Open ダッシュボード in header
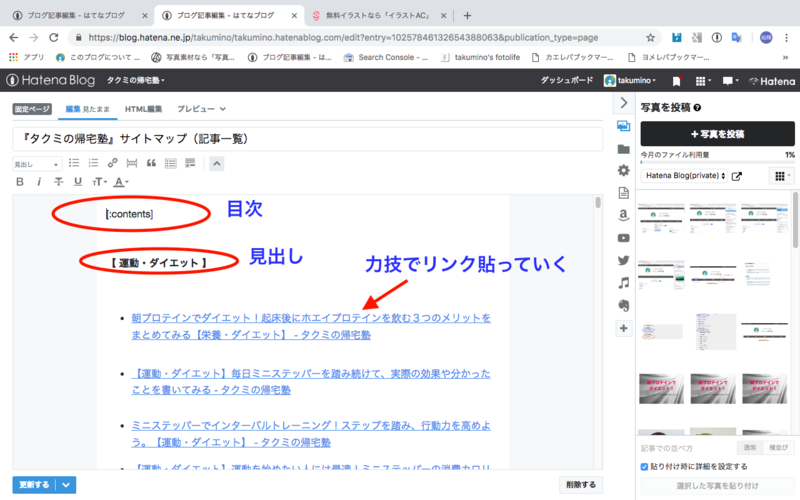The height and width of the screenshot is (500, 800). click(567, 80)
